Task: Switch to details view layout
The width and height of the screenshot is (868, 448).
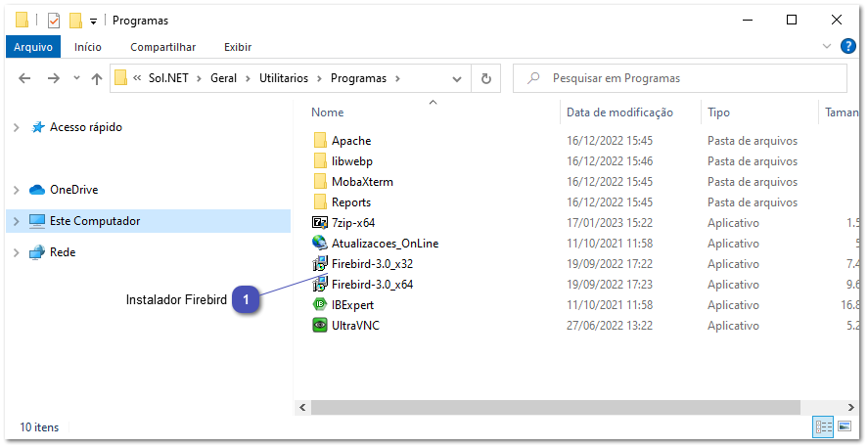Action: [823, 426]
